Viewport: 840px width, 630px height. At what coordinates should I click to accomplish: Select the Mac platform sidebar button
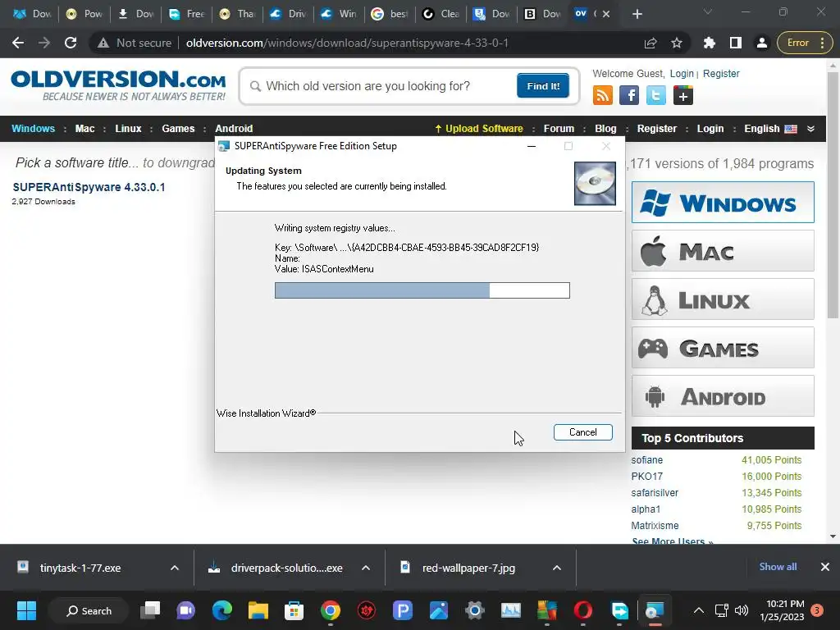pyautogui.click(x=723, y=251)
